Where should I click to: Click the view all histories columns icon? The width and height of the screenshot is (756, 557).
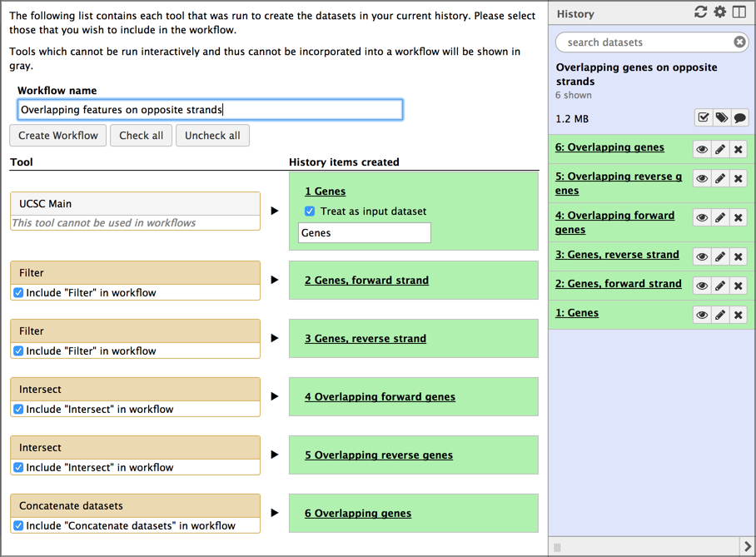click(739, 12)
